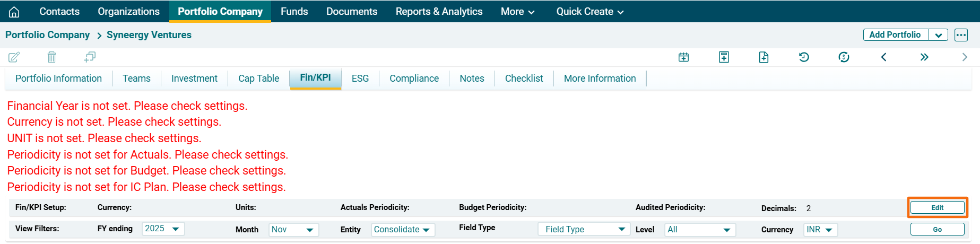This screenshot has width=980, height=244.
Task: Go to previous record with left chevron
Action: click(x=883, y=57)
